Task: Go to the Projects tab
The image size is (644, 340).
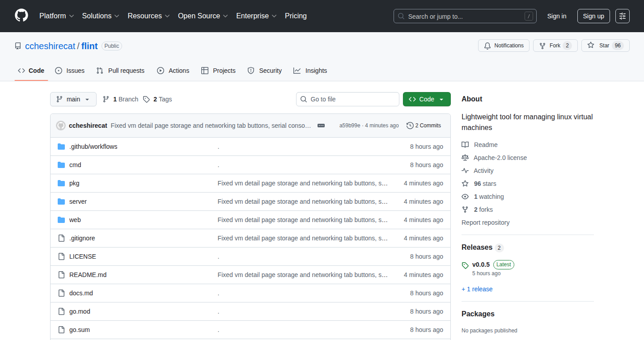Action: click(x=218, y=71)
